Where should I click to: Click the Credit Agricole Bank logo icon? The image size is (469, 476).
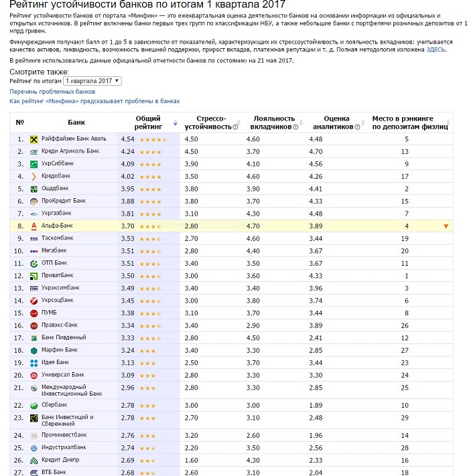point(33,152)
